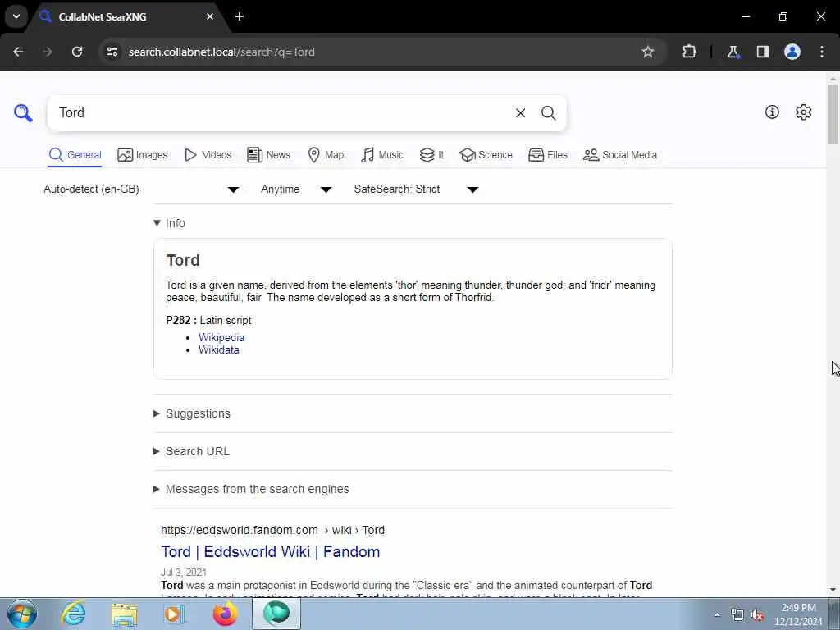The width and height of the screenshot is (840, 630).
Task: Open the Windows Start menu
Action: [x=22, y=614]
